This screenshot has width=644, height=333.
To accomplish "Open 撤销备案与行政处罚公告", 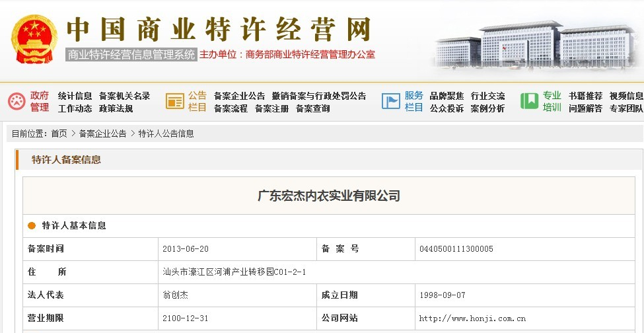I will pos(319,96).
